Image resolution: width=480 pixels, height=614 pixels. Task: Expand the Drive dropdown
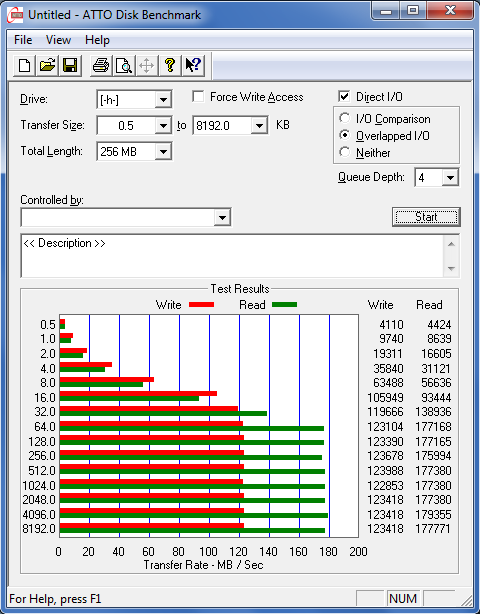point(163,100)
